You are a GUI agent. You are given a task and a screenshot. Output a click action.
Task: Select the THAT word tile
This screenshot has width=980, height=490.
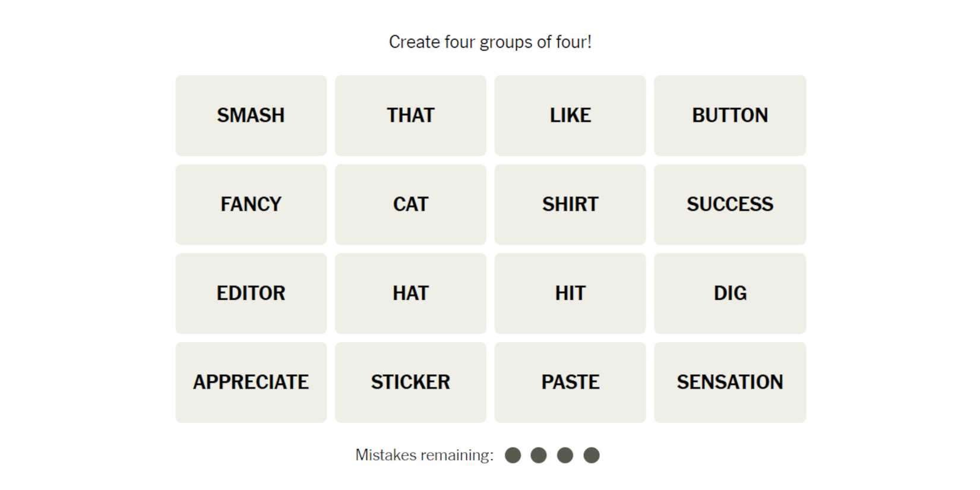coord(410,115)
